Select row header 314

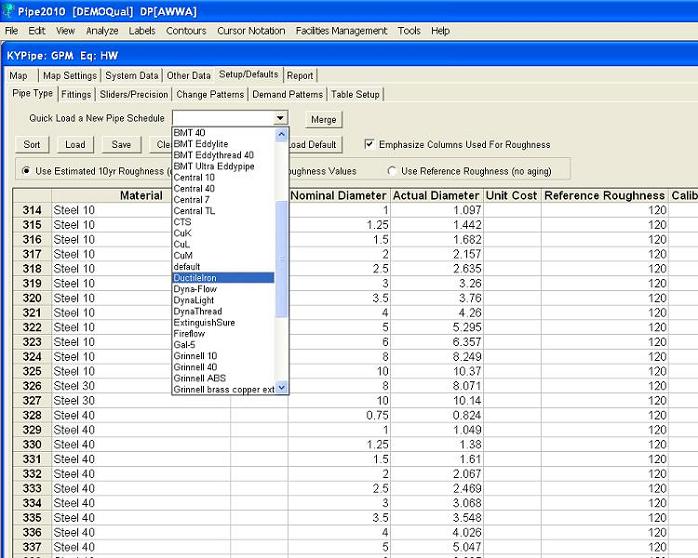click(32, 210)
